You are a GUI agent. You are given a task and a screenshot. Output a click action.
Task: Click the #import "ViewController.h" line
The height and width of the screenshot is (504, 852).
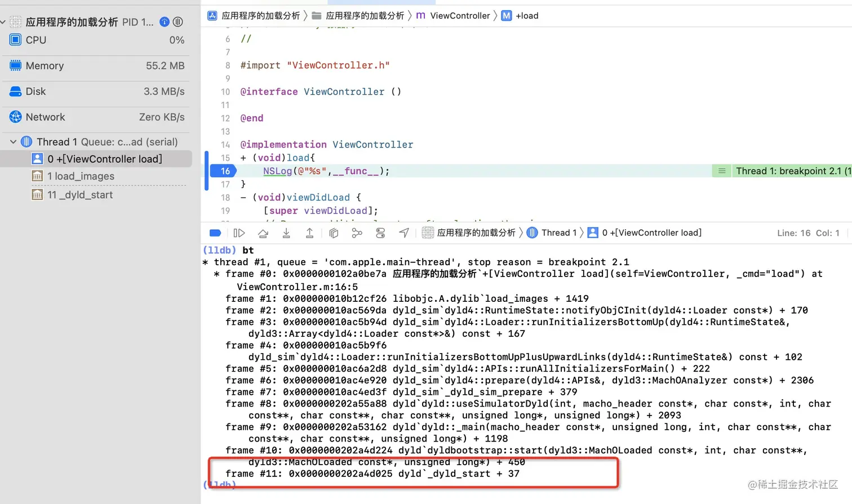pos(315,65)
